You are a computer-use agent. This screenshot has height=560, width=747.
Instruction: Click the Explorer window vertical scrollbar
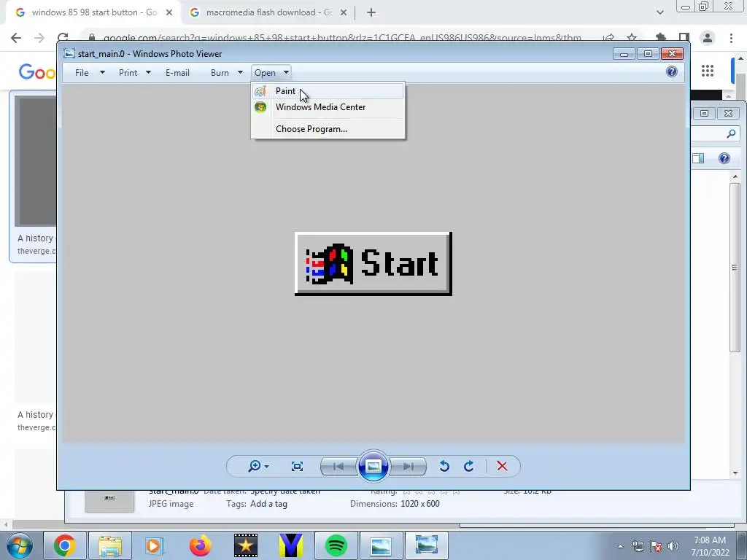click(x=735, y=267)
